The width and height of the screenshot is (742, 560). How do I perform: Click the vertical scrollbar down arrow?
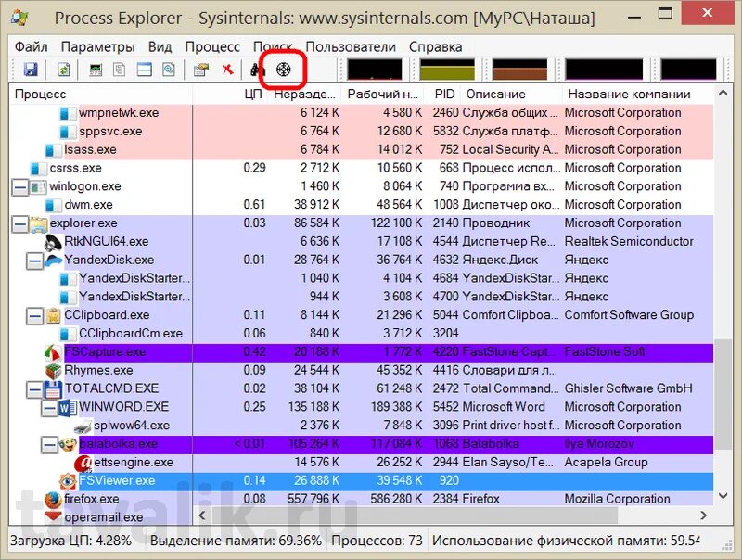point(723,496)
